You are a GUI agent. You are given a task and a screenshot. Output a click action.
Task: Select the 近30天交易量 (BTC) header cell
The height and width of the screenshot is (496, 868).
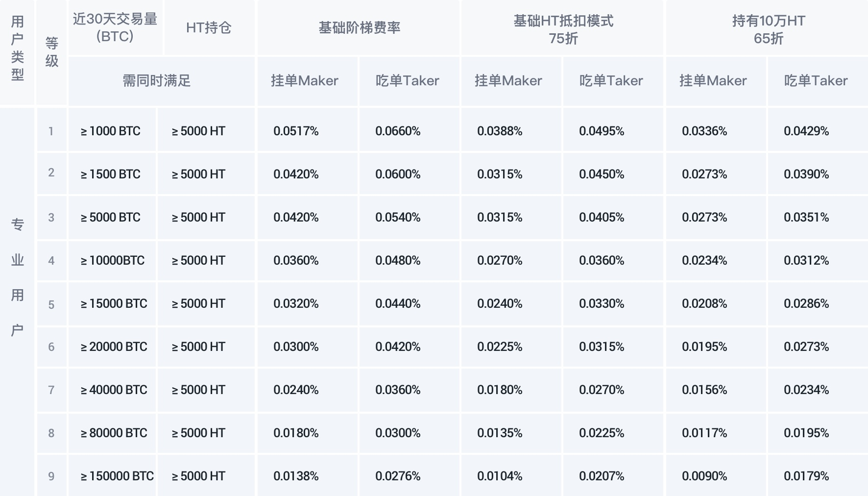point(115,27)
